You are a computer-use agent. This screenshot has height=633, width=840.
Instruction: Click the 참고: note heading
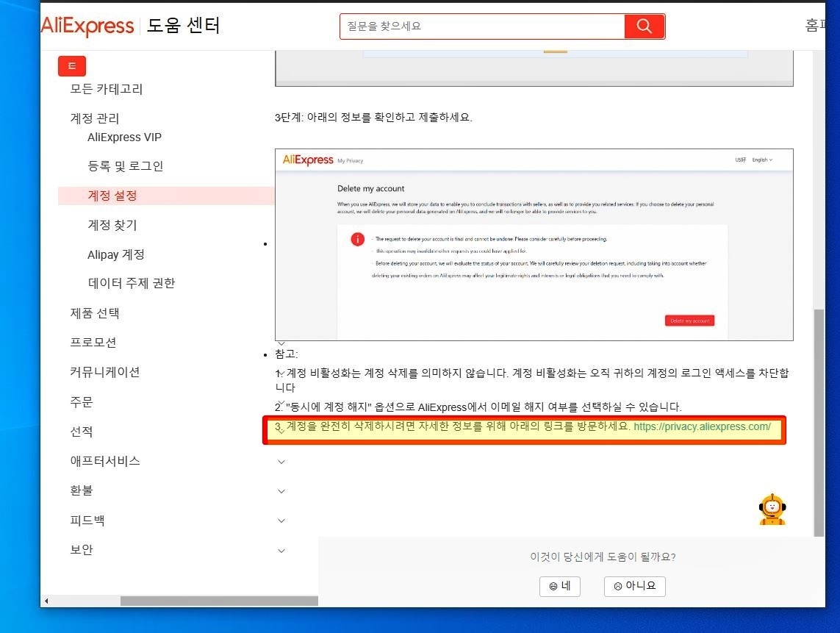pyautogui.click(x=287, y=354)
